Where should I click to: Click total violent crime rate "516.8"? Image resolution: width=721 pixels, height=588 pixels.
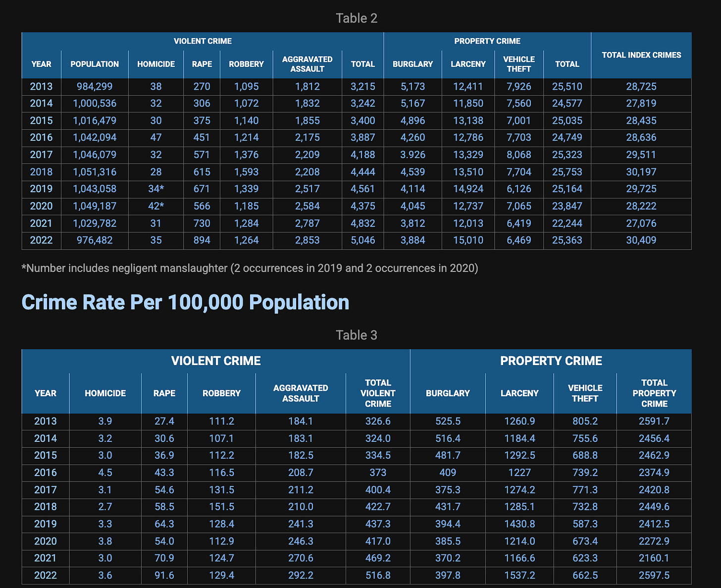coord(378,576)
